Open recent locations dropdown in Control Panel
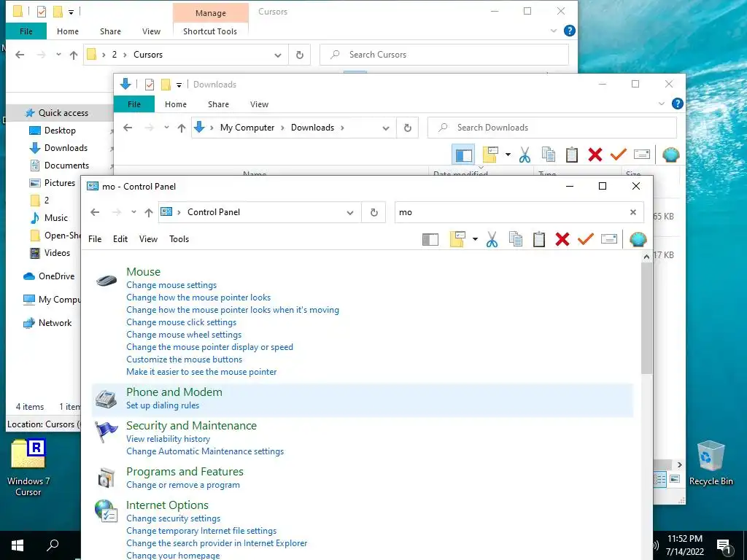 click(134, 212)
